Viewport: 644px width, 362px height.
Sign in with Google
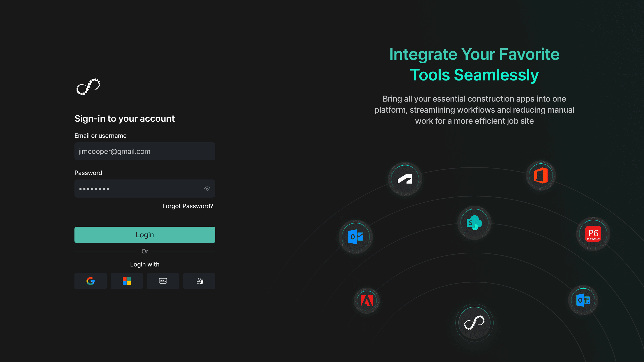pyautogui.click(x=91, y=281)
